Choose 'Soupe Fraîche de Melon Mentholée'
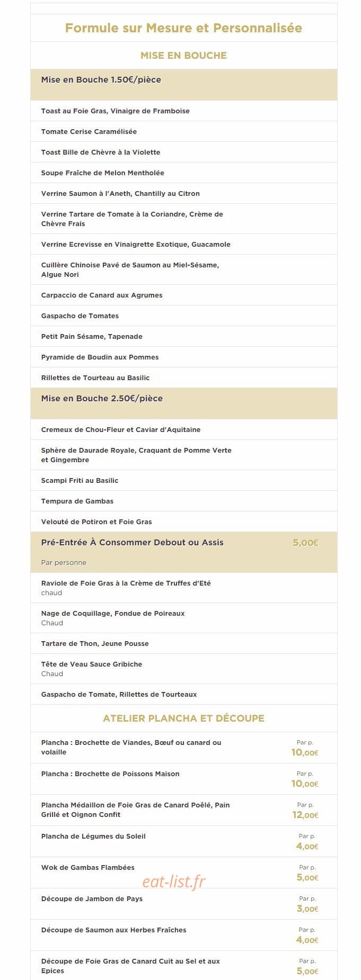This screenshot has height=980, width=361. pyautogui.click(x=103, y=173)
